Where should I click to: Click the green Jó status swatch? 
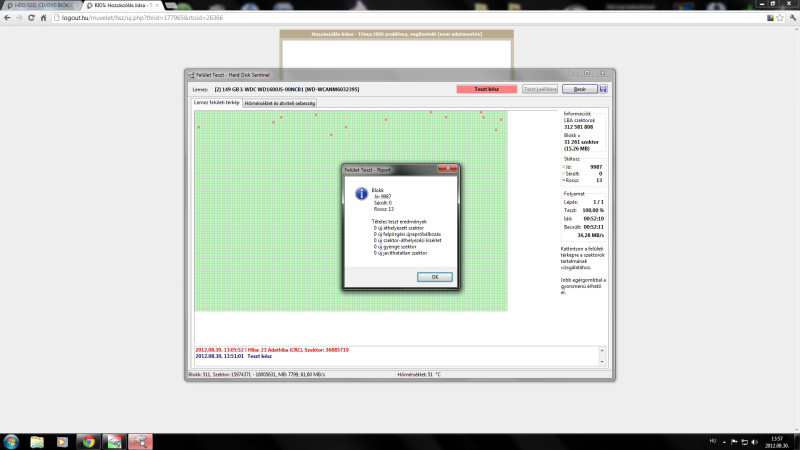[564, 167]
